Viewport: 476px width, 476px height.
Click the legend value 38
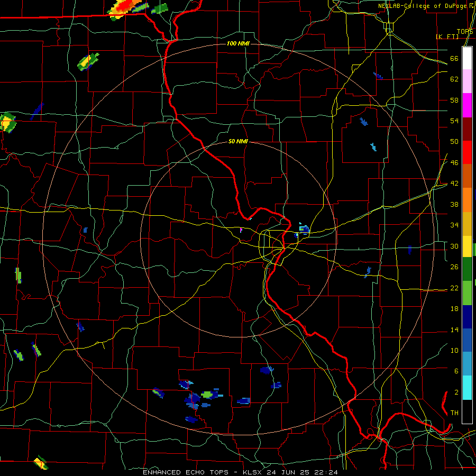point(454,204)
